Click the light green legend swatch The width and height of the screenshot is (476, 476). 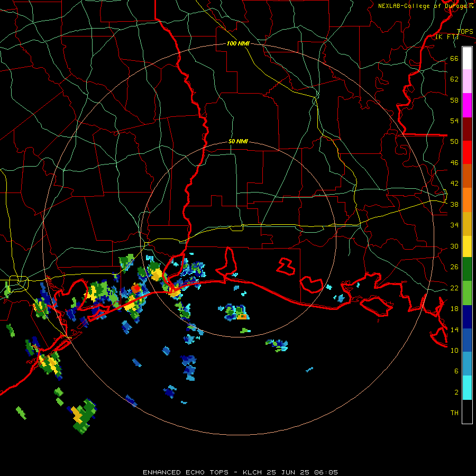pos(467,293)
